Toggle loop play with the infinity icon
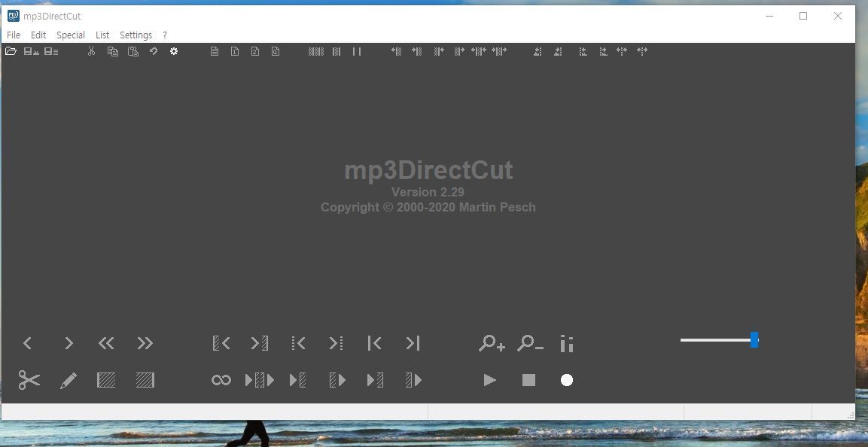868x447 pixels. [x=221, y=380]
